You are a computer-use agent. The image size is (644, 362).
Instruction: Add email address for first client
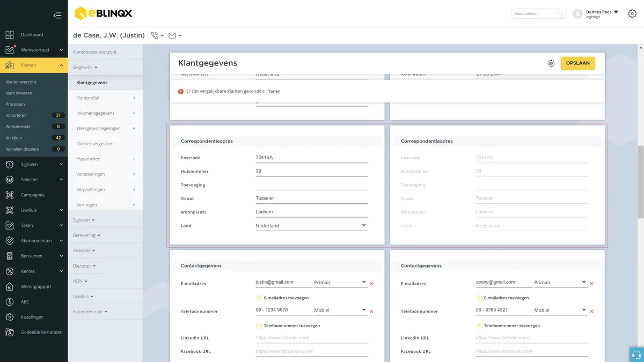[x=282, y=298]
